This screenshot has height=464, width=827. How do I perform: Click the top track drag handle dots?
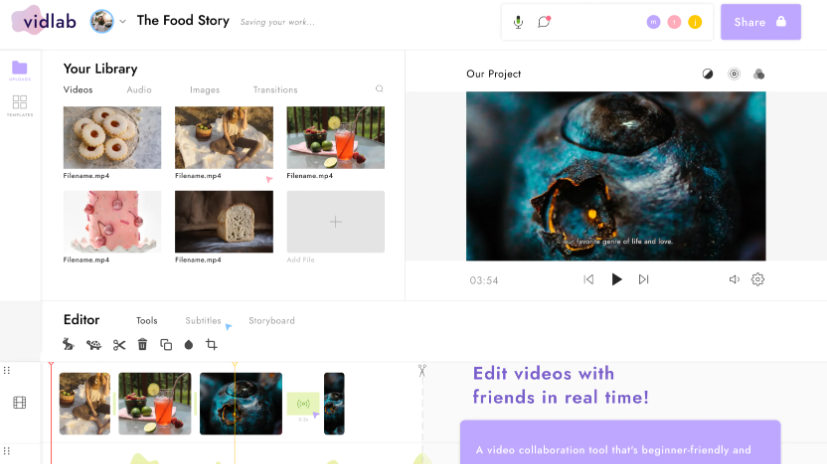(x=7, y=370)
